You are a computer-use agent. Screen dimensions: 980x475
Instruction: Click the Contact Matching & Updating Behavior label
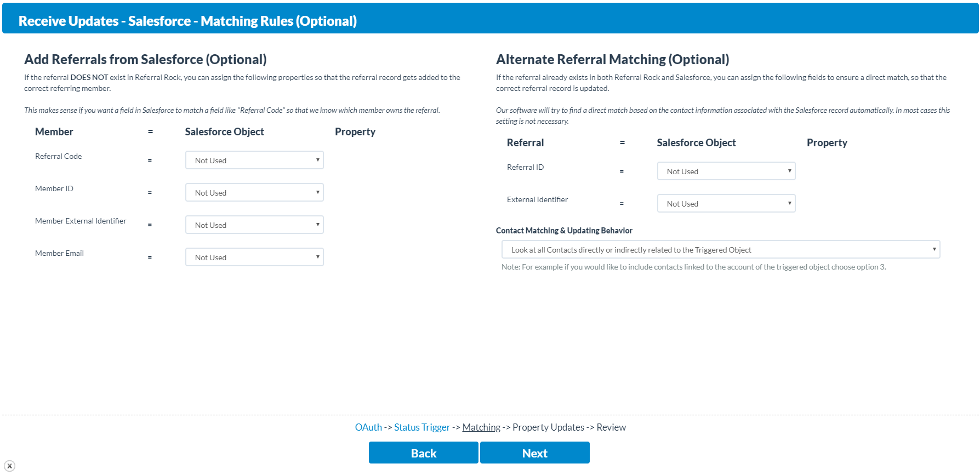point(564,231)
